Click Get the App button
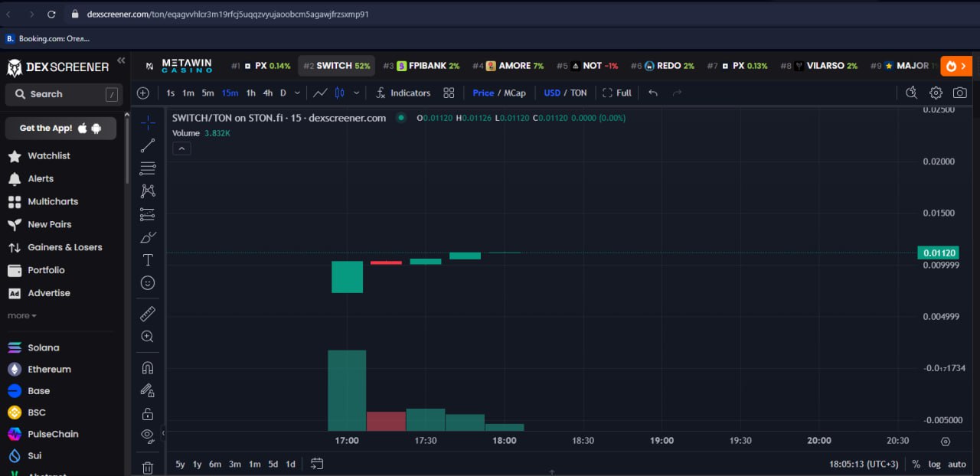Image resolution: width=980 pixels, height=476 pixels. (60, 128)
